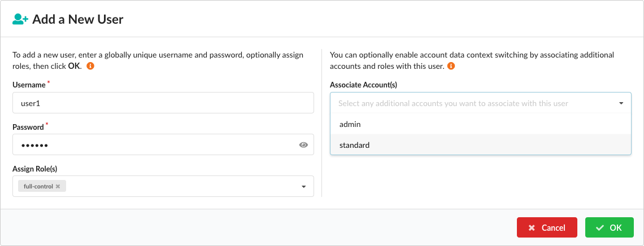644x246 pixels.
Task: Expand the Assign Role(s) dropdown arrow
Action: (x=303, y=187)
